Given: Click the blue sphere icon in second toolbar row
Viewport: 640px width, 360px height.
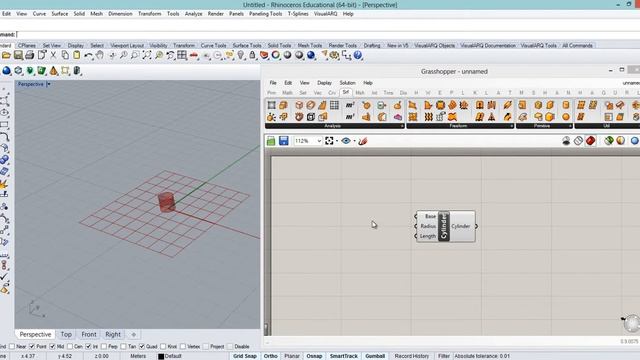Looking at the screenshot, I should click(x=6, y=71).
